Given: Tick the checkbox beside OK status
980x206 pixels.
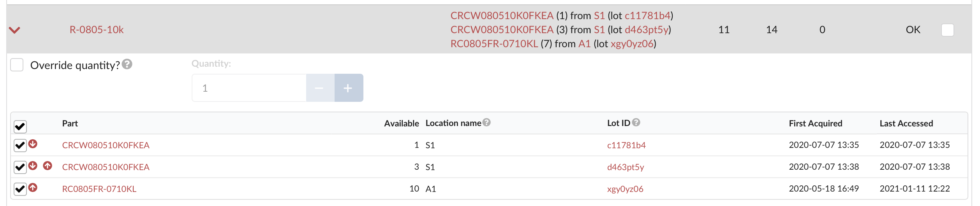Looking at the screenshot, I should [947, 30].
